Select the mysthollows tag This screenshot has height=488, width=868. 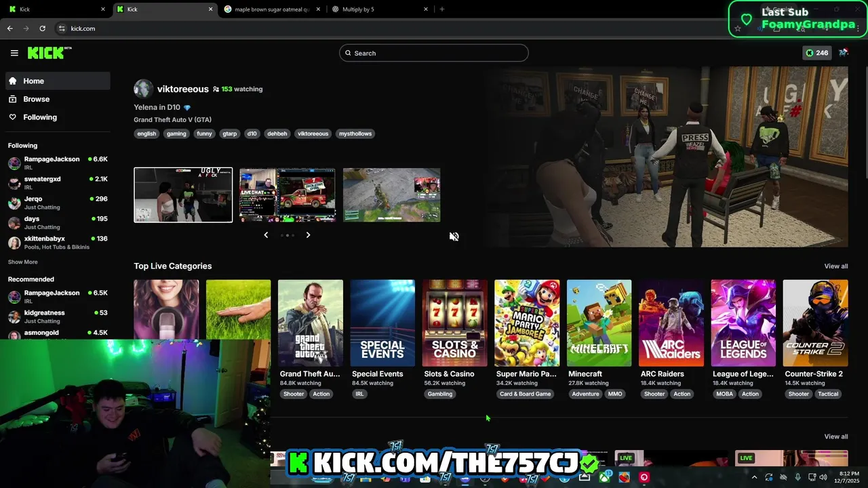click(x=355, y=134)
